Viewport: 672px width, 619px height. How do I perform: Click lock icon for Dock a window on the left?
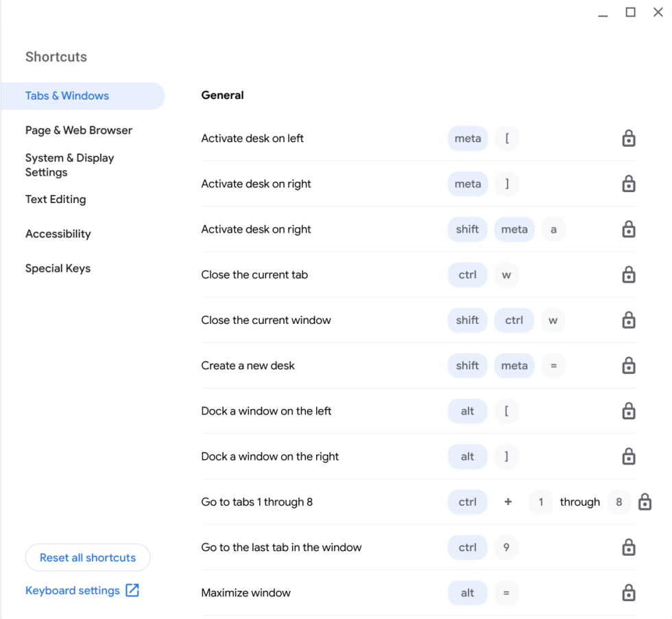(x=628, y=411)
